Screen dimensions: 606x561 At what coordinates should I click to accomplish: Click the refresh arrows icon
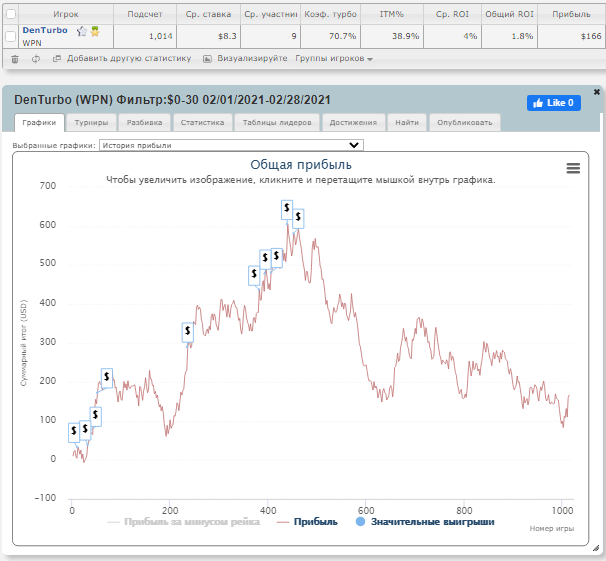coord(36,59)
